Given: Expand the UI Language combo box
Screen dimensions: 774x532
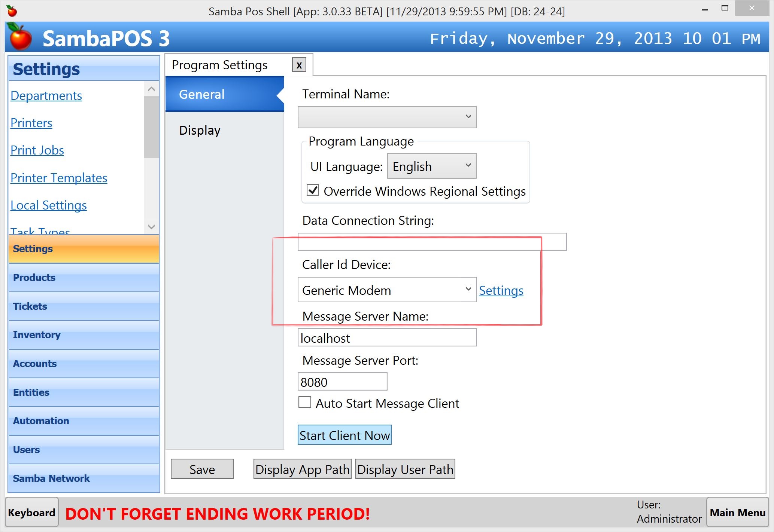Looking at the screenshot, I should coord(431,166).
